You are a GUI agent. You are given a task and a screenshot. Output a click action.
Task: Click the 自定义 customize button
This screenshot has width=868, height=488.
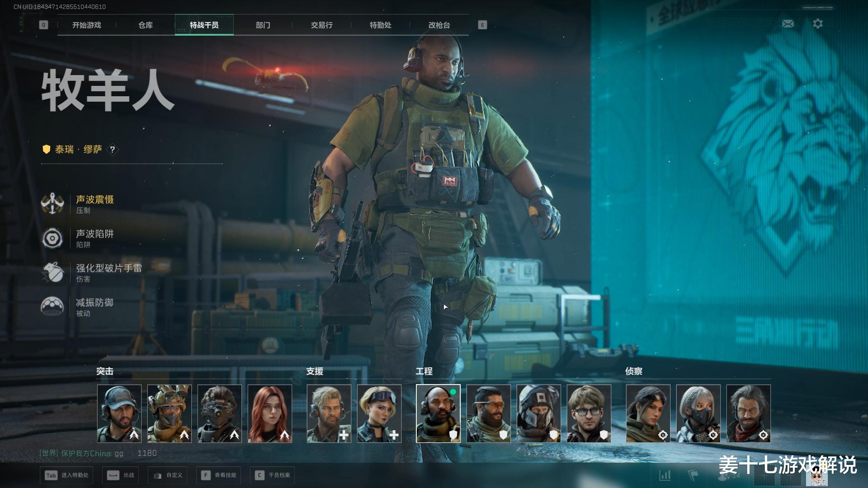[168, 475]
